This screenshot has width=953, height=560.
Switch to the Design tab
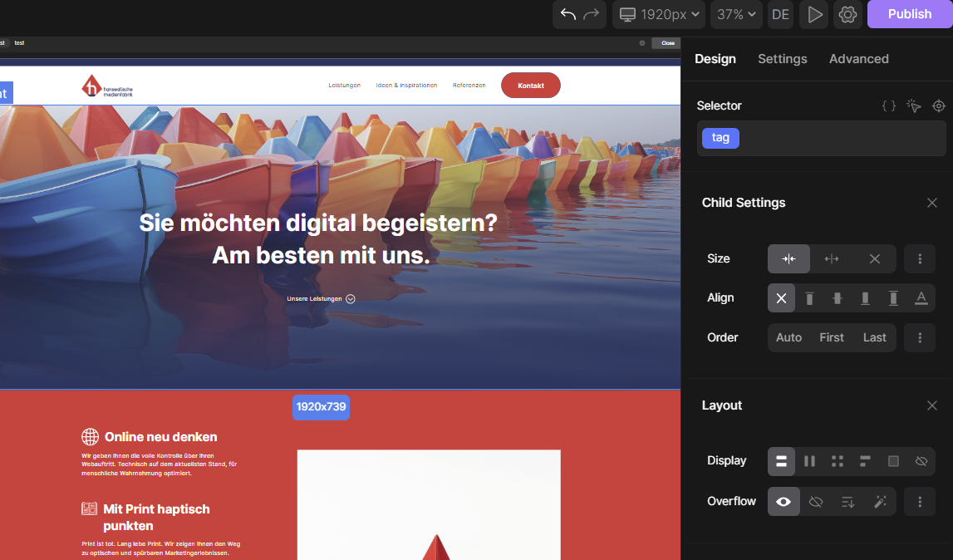coord(715,59)
